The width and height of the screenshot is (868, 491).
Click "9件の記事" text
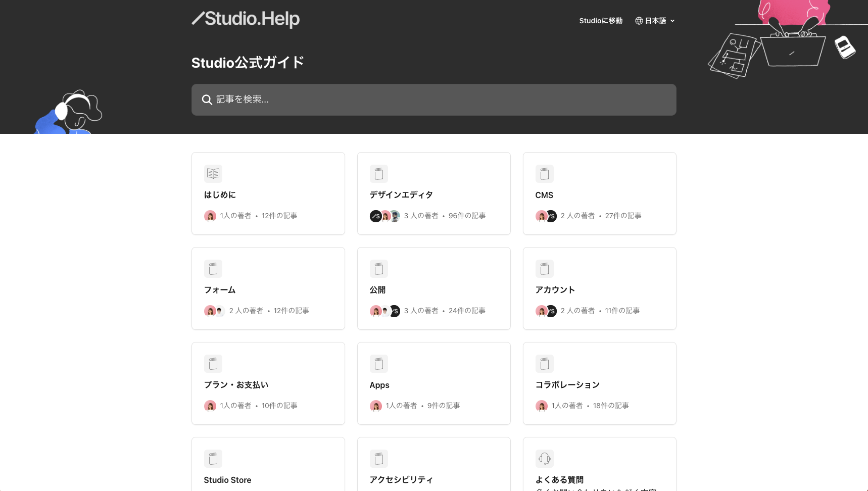(x=444, y=406)
